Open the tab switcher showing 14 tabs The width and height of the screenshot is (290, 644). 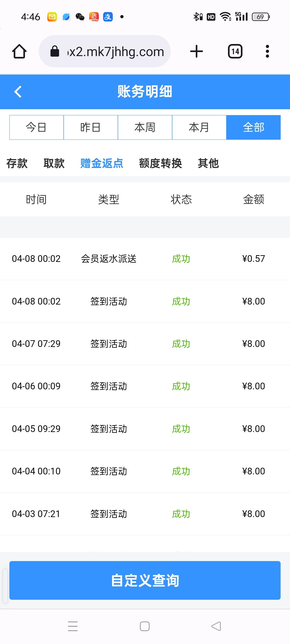coord(235,51)
